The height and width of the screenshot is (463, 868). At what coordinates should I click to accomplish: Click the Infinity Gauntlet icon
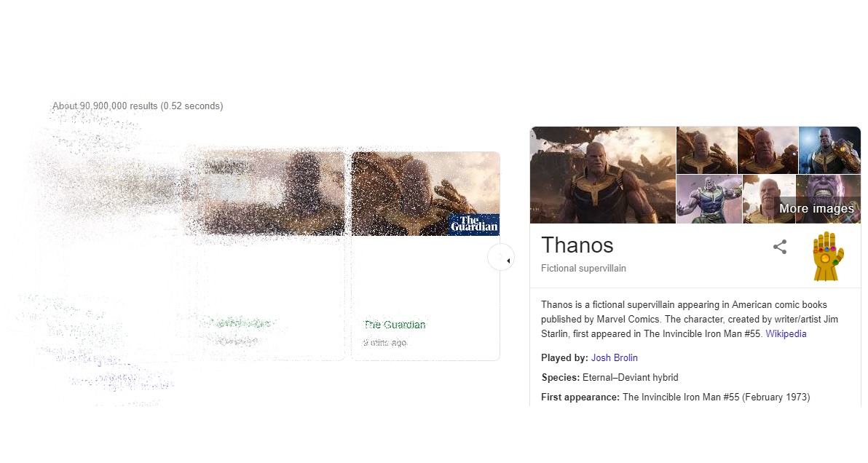coord(828,256)
